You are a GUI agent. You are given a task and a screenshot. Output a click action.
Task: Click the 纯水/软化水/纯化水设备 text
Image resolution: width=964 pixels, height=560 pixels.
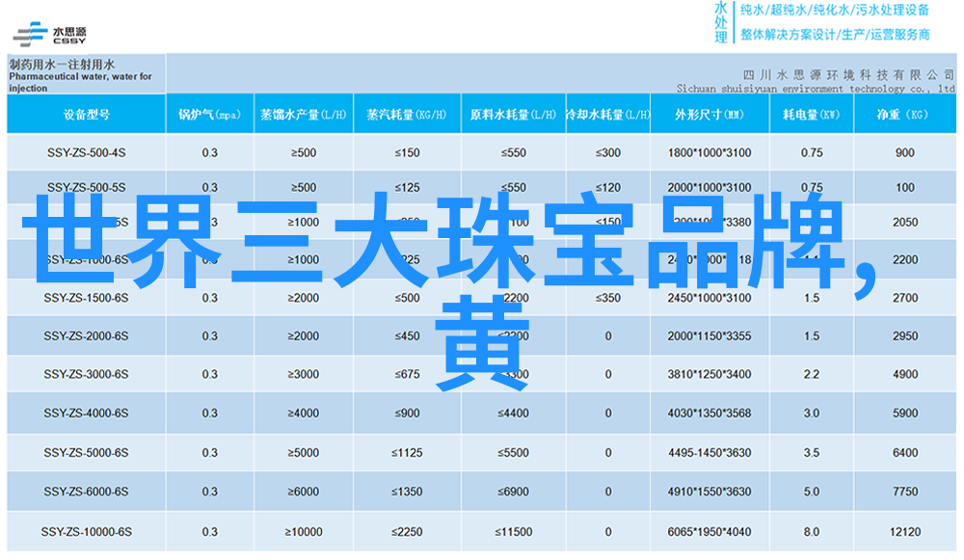click(x=835, y=11)
